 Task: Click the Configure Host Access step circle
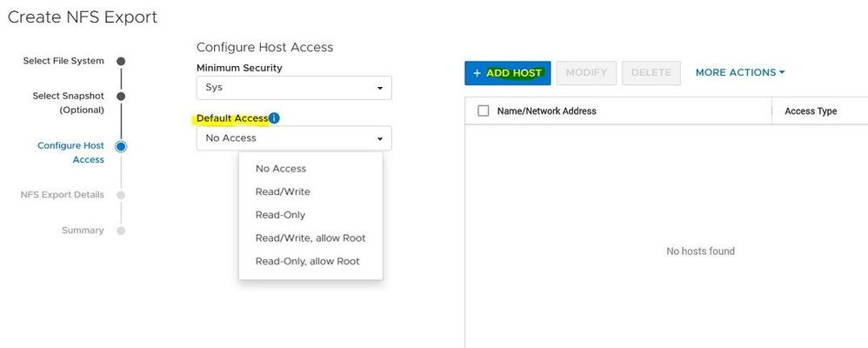(121, 146)
